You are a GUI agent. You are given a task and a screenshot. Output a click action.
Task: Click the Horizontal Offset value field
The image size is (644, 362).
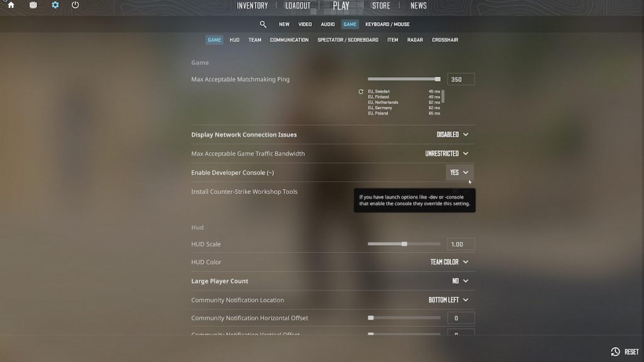click(461, 318)
